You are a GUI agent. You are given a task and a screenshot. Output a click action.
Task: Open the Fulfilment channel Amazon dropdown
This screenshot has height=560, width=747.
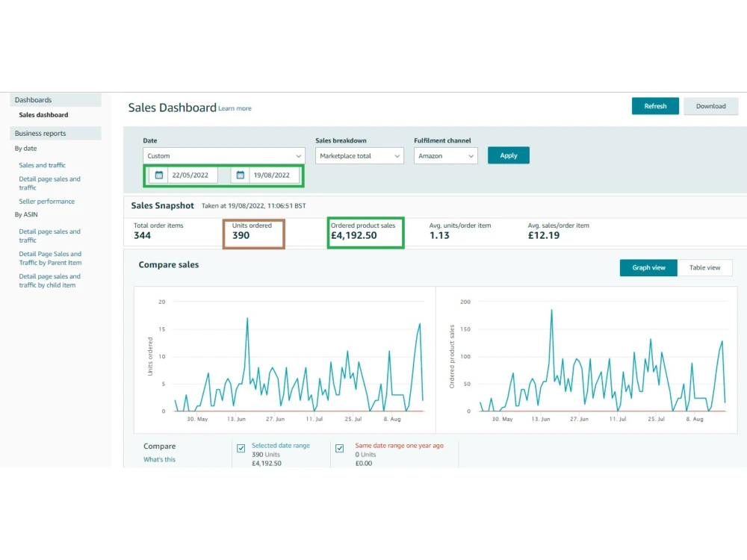[446, 156]
